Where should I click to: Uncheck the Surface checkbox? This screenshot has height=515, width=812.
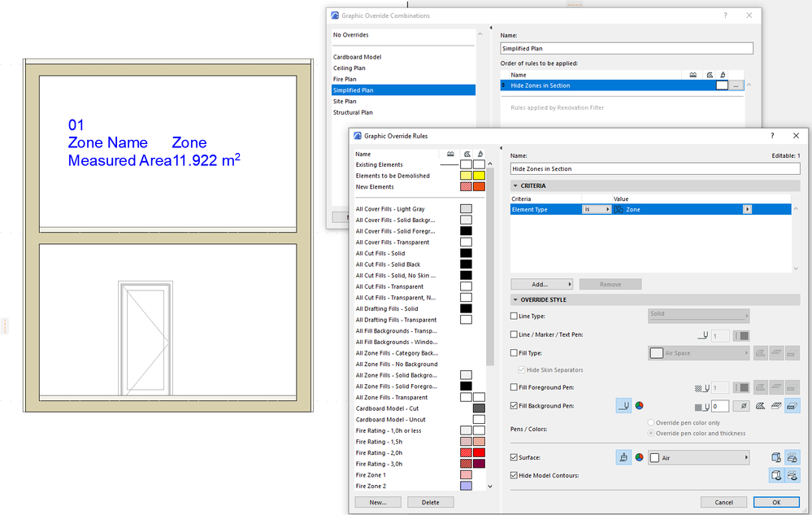point(514,457)
